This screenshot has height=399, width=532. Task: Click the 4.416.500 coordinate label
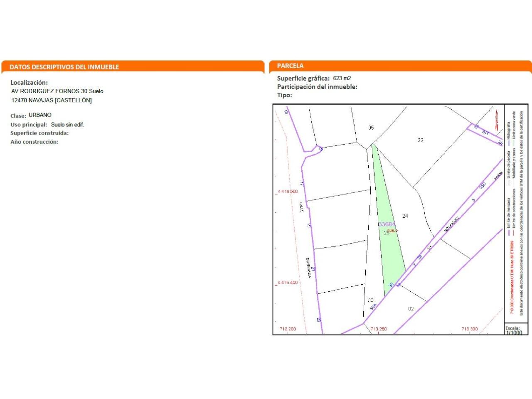coord(287,192)
